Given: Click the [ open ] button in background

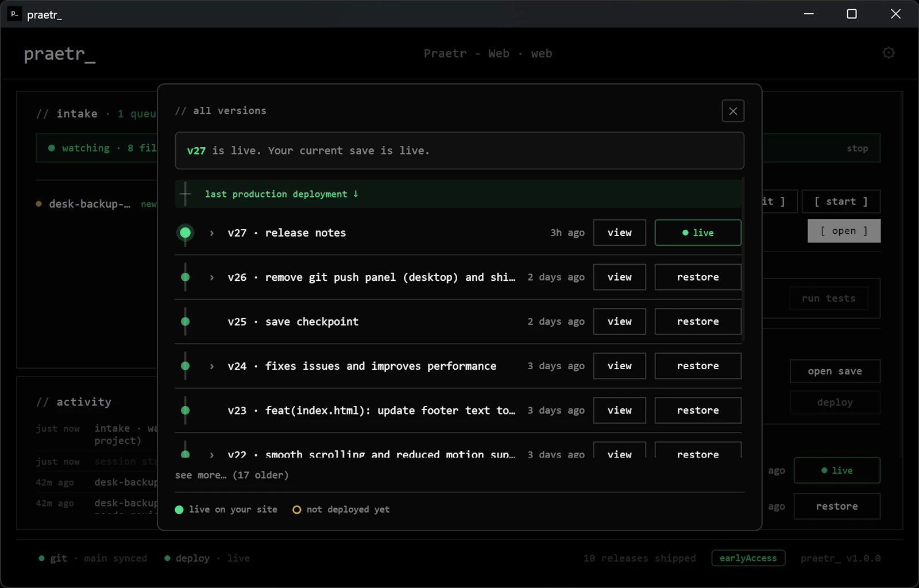Looking at the screenshot, I should (x=844, y=231).
